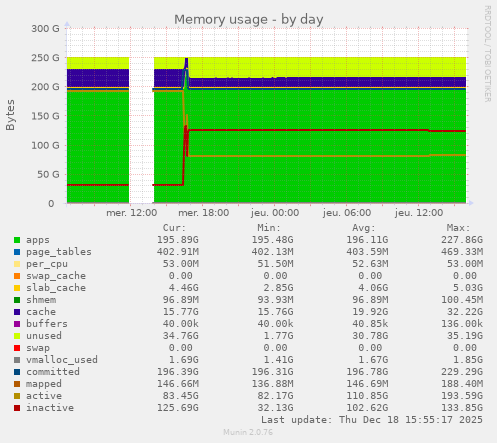The width and height of the screenshot is (497, 443).
Task: Click the apps green legend swatch
Action: click(x=17, y=240)
